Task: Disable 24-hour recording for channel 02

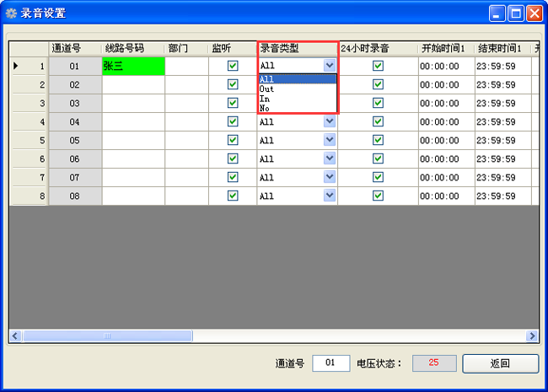Action: (x=378, y=84)
